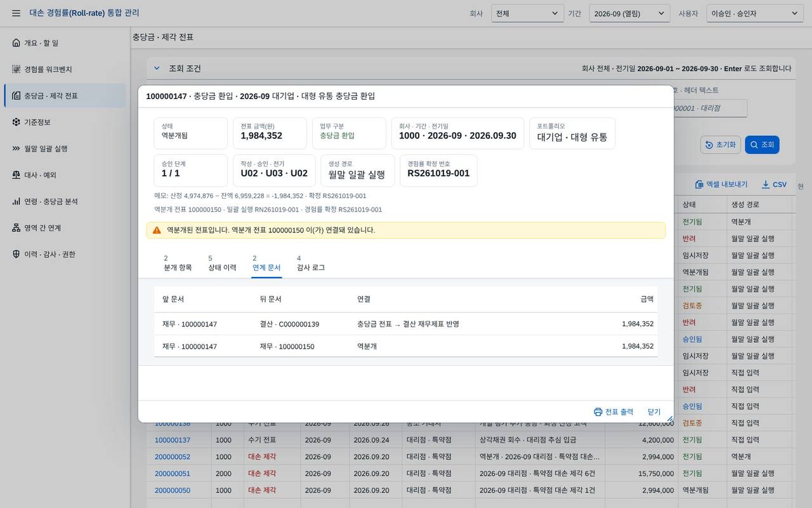Collapse the 조회 조건 section chevron
This screenshot has height=508, width=812.
[157, 68]
